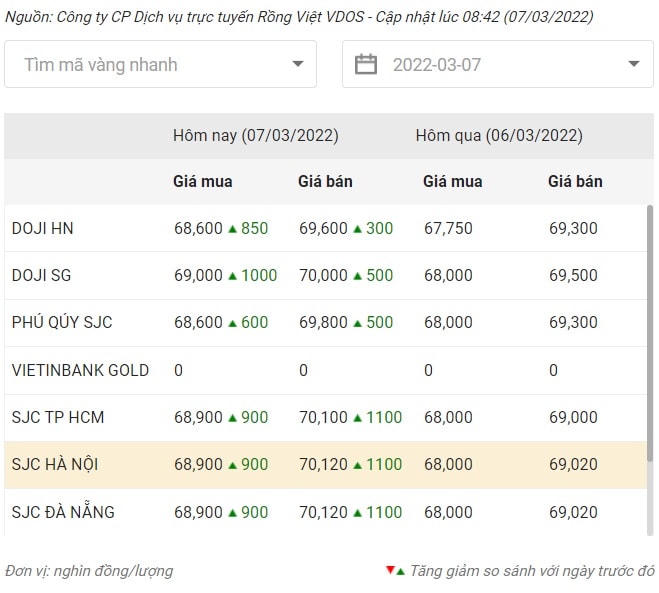Image resolution: width=659 pixels, height=593 pixels.
Task: Select the DOJI HN row name
Action: tap(42, 228)
